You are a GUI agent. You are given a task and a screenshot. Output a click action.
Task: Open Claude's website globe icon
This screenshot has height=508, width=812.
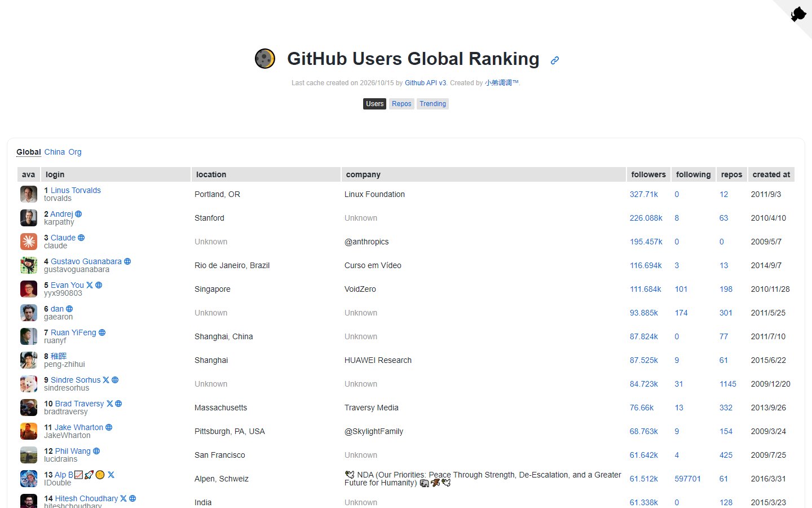(81, 238)
